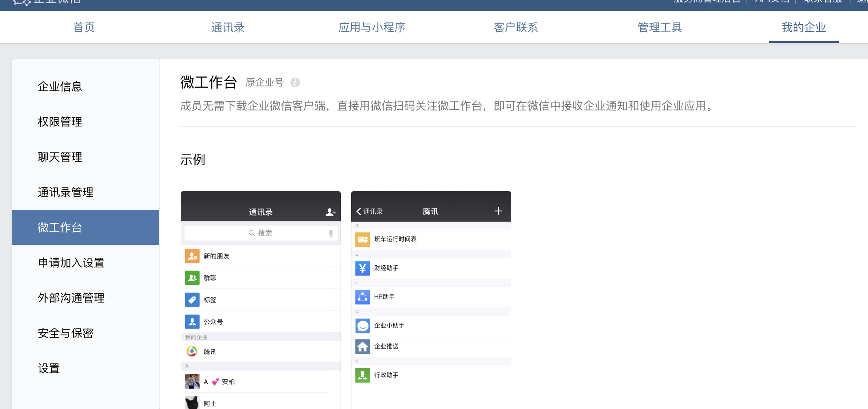Click the 行政助手 text label
This screenshot has height=409, width=868.
[x=386, y=375]
